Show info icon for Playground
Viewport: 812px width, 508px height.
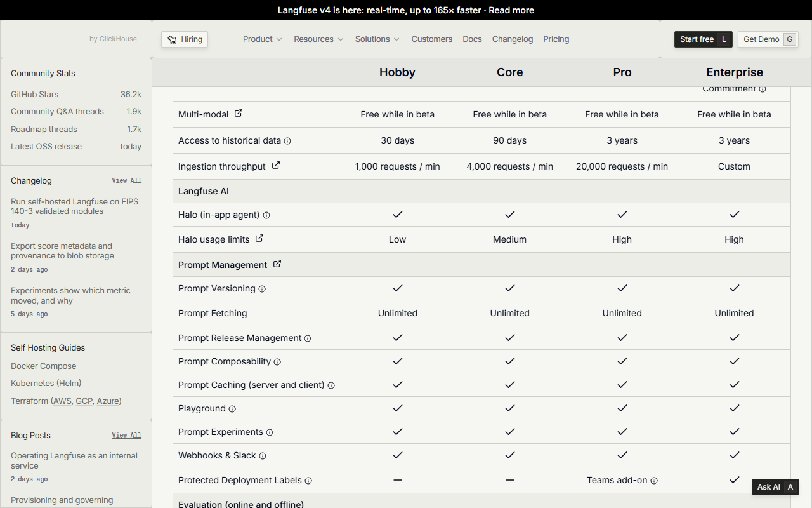tap(232, 409)
